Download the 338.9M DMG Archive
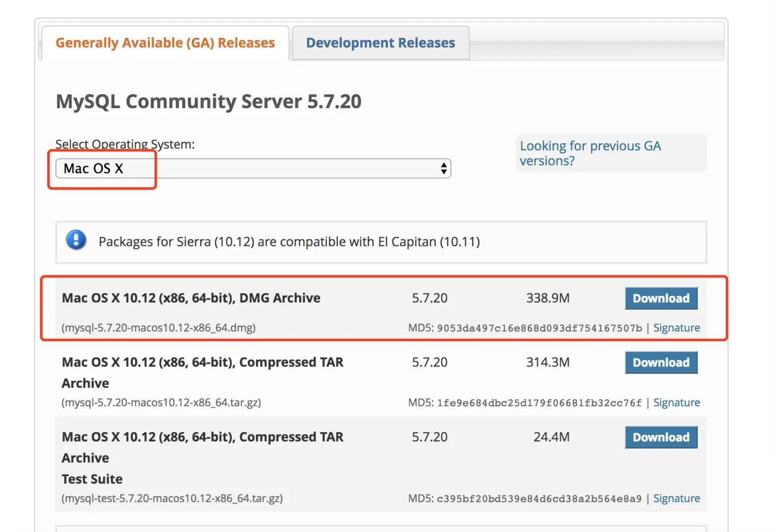Viewport: 776px width, 532px height. click(661, 298)
